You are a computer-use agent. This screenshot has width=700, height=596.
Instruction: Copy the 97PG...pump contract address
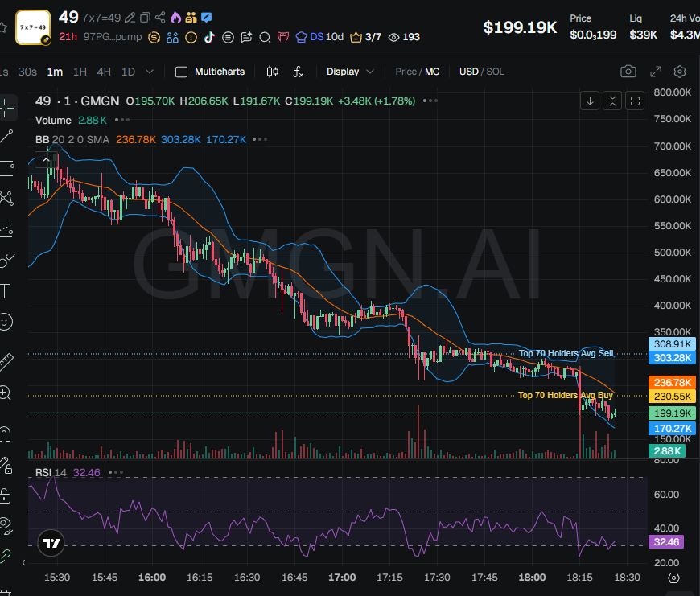click(113, 36)
